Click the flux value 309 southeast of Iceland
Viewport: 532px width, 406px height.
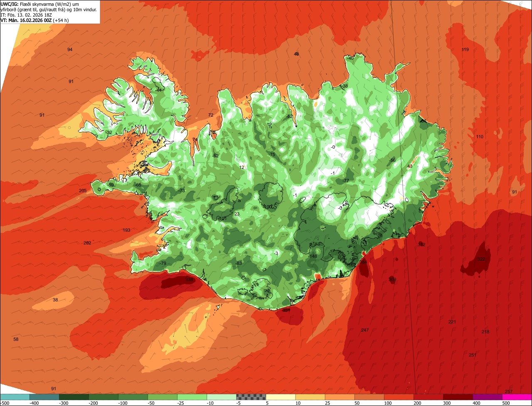point(392,280)
